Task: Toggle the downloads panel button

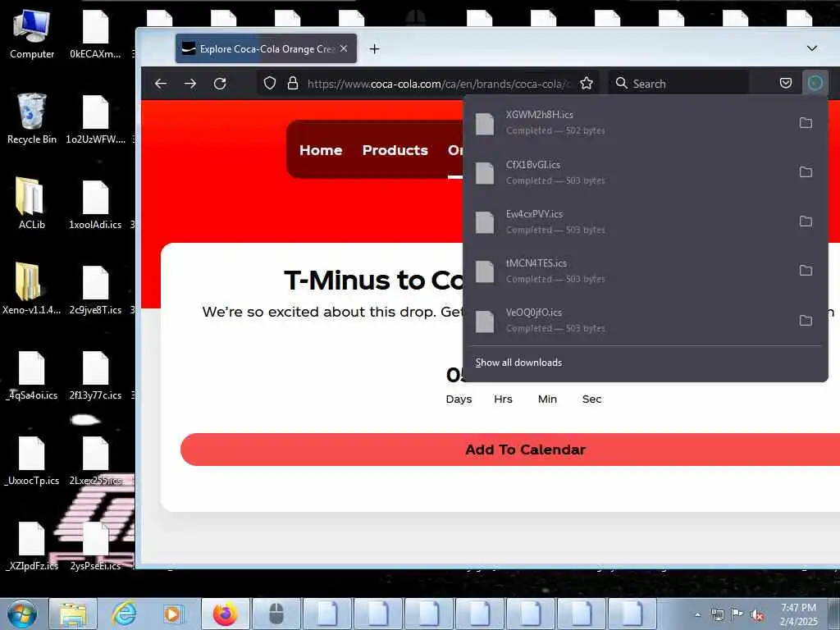Action: (x=815, y=83)
